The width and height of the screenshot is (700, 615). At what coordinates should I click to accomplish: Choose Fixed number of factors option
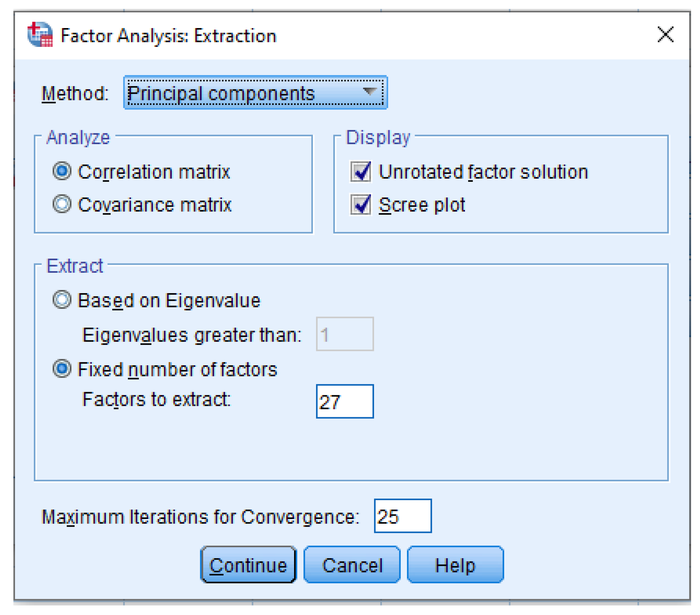[x=62, y=369]
